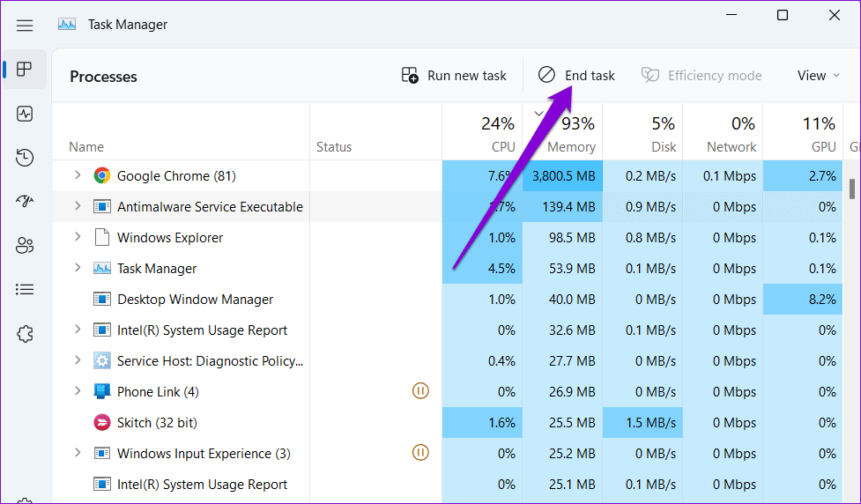Expand first Intel(R) System Usage Report row
Viewport: 861px width, 504px height.
[x=78, y=329]
